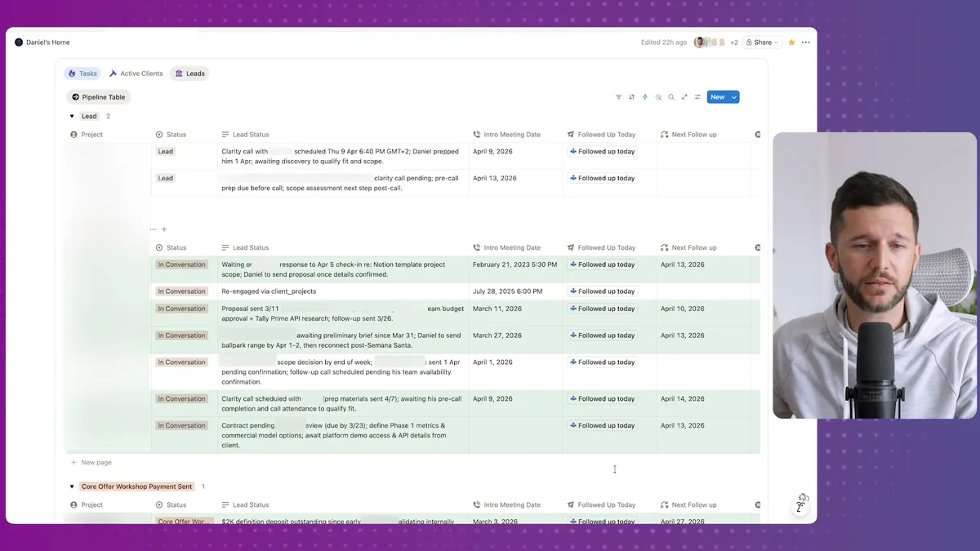Toggle 'Followed up today' on the April 9 Lead row

[602, 151]
